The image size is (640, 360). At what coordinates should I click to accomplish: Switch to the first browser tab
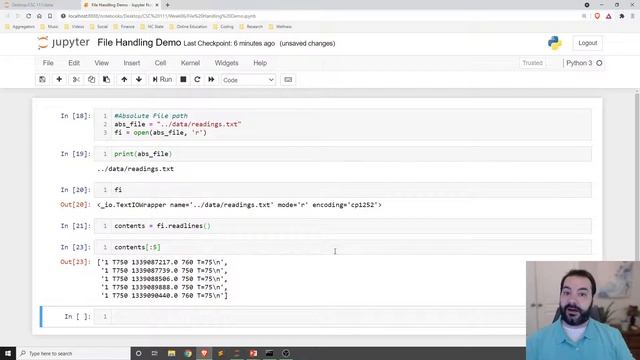pyautogui.click(x=39, y=5)
